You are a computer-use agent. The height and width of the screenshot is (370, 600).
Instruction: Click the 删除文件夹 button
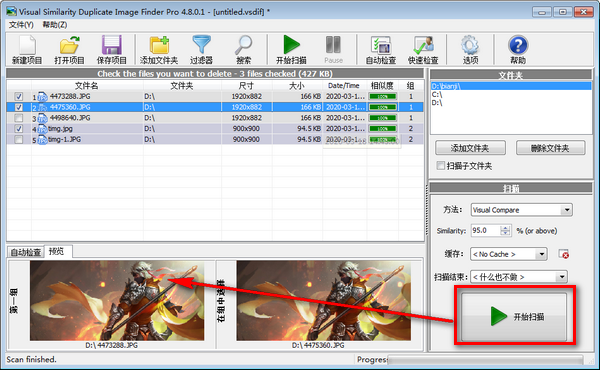pos(550,148)
